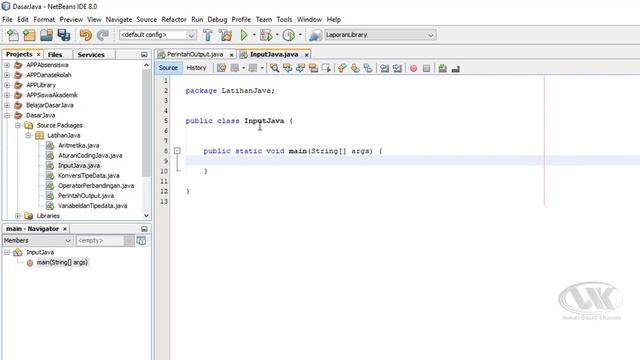This screenshot has height=360, width=640.
Task: Toggle Bookmark on current line
Action: tap(368, 68)
